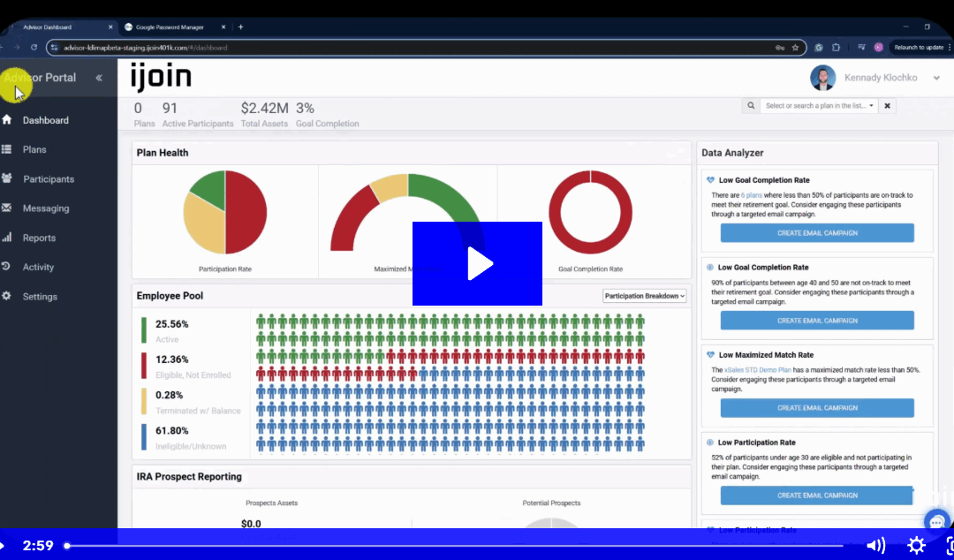The image size is (954, 560).
Task: Open the Select or search a plan dropdown
Action: [819, 106]
